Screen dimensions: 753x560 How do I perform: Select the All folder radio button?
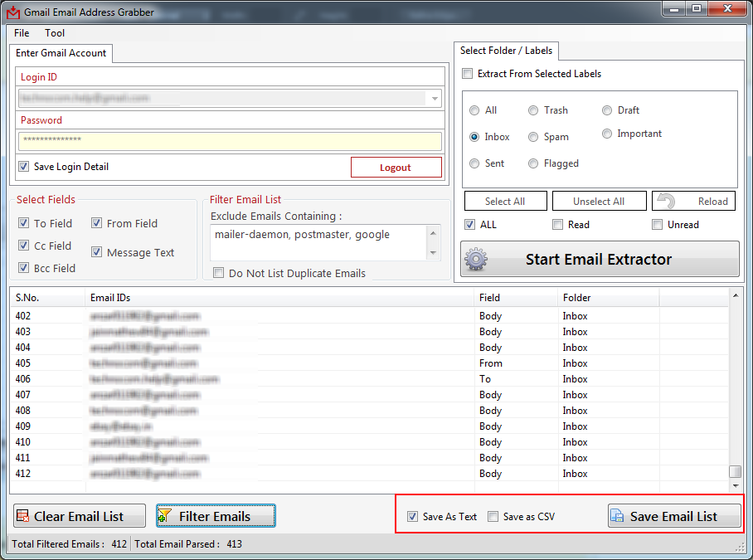point(474,110)
